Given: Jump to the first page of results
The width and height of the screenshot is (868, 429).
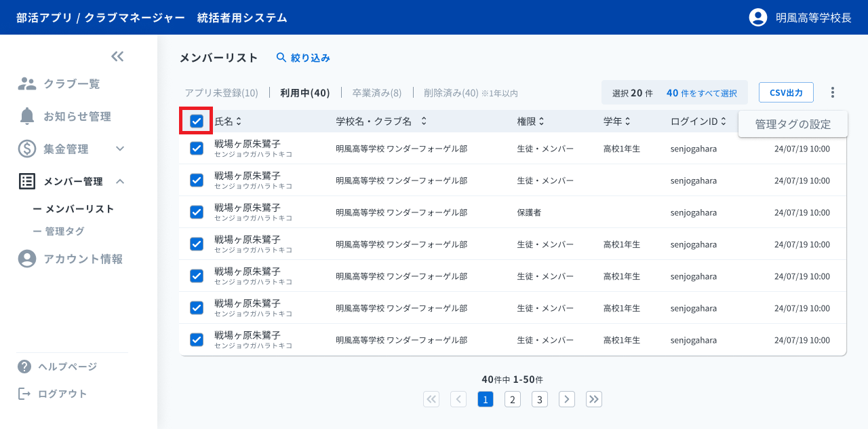Looking at the screenshot, I should pos(431,399).
